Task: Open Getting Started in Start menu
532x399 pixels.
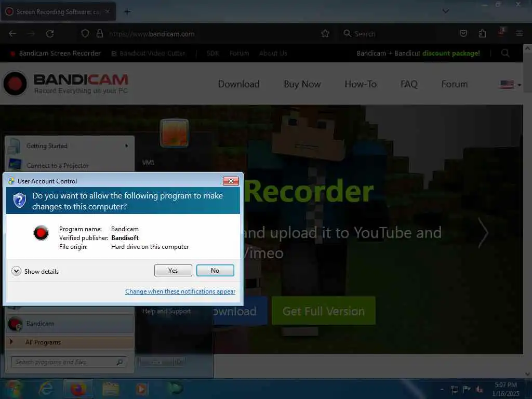Action: coord(70,146)
